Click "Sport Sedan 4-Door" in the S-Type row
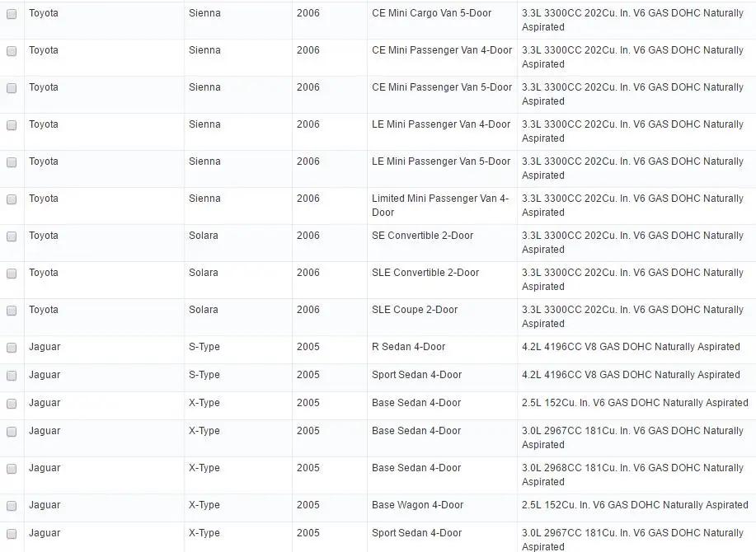The image size is (756, 552). tap(416, 375)
